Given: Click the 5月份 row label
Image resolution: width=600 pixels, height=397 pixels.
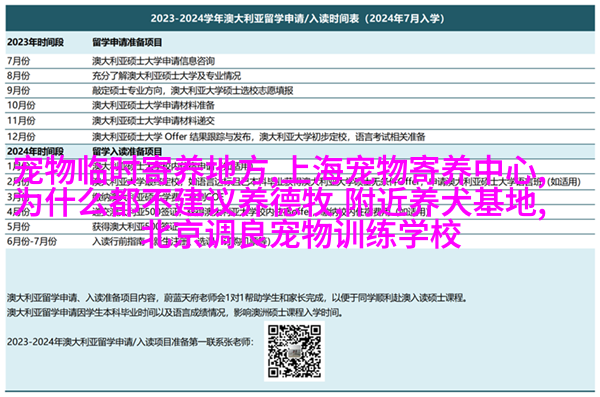Looking at the screenshot, I should pos(18,226).
